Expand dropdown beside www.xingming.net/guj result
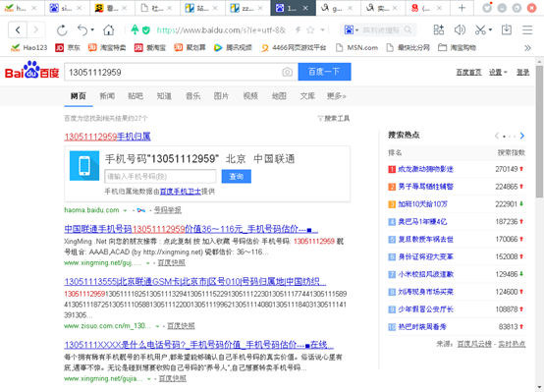544x392 pixels. [x=148, y=263]
